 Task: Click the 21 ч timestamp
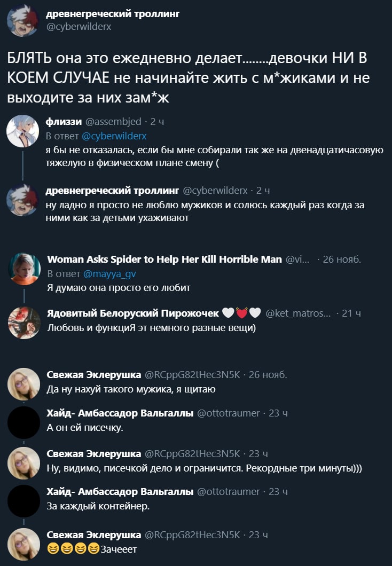[351, 313]
